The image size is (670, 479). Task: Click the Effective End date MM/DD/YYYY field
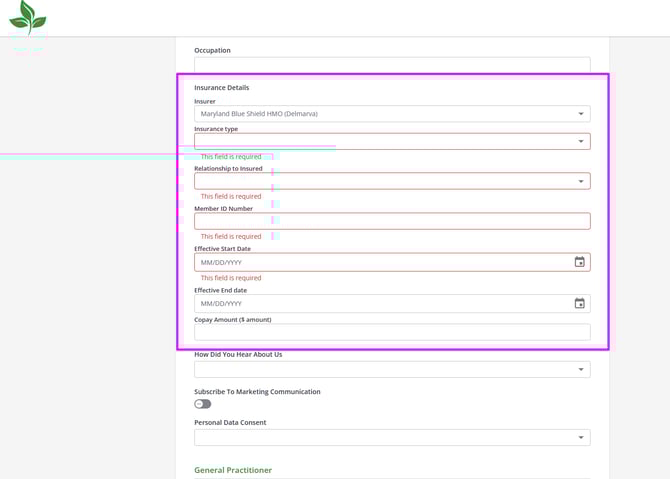pos(380,303)
